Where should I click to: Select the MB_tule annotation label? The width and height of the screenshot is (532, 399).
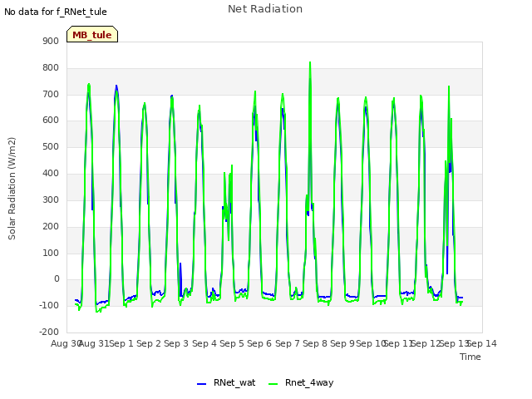pyautogui.click(x=92, y=35)
